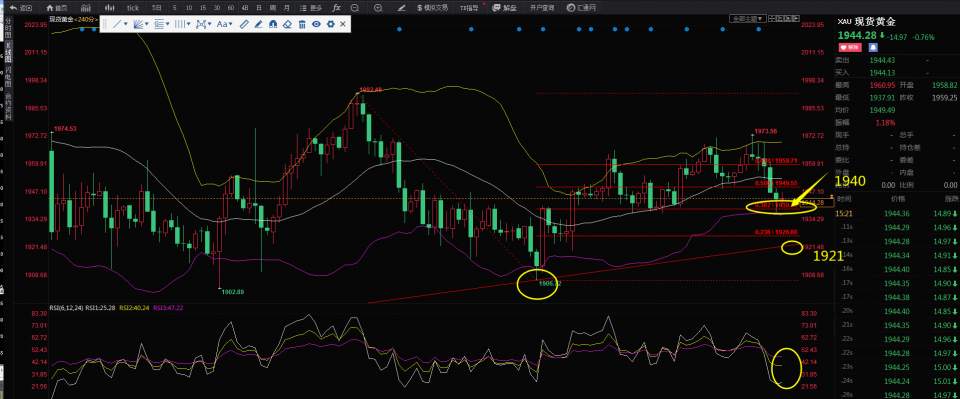This screenshot has height=399, width=960.
Task: Open the line drawing tool dropdown
Action: click(x=119, y=24)
